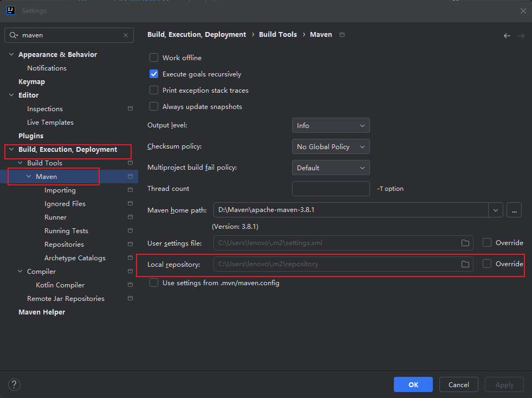Open Maven home path dropdown arrow

pos(496,210)
